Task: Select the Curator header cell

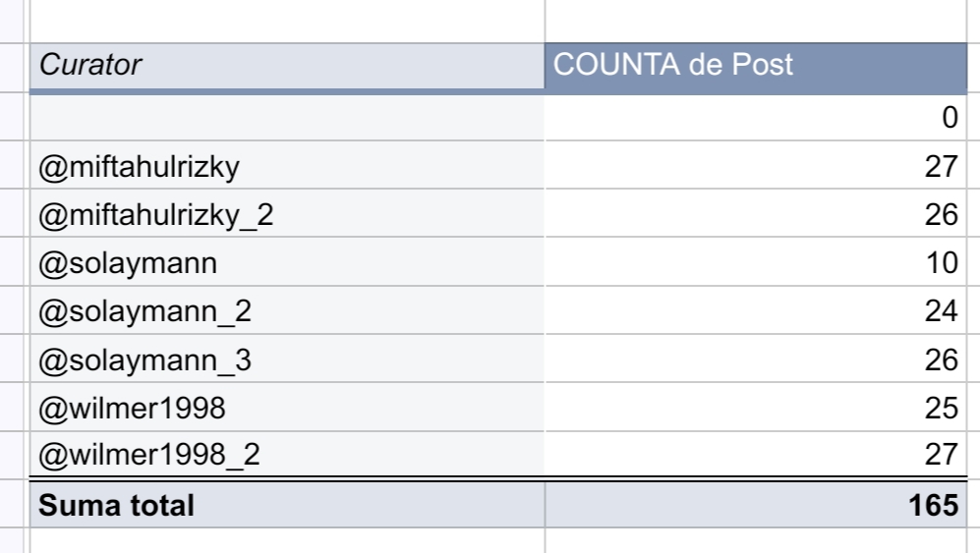Action: click(287, 66)
